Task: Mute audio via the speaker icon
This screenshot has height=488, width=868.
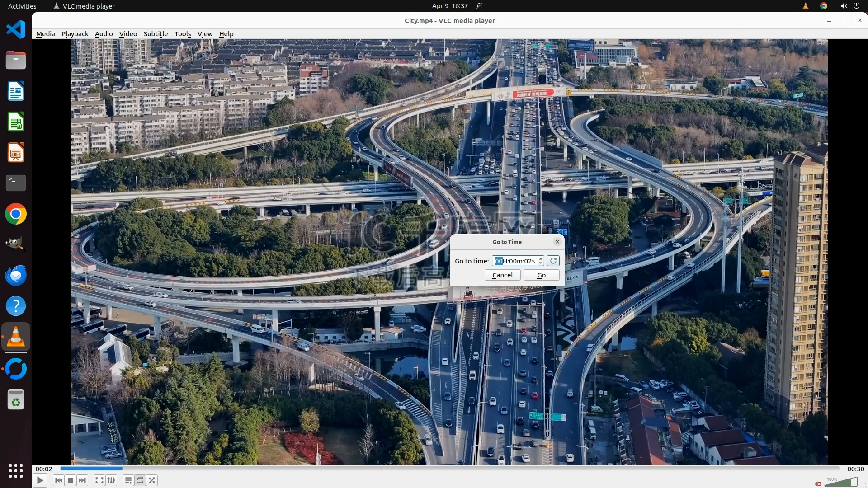Action: (x=818, y=483)
